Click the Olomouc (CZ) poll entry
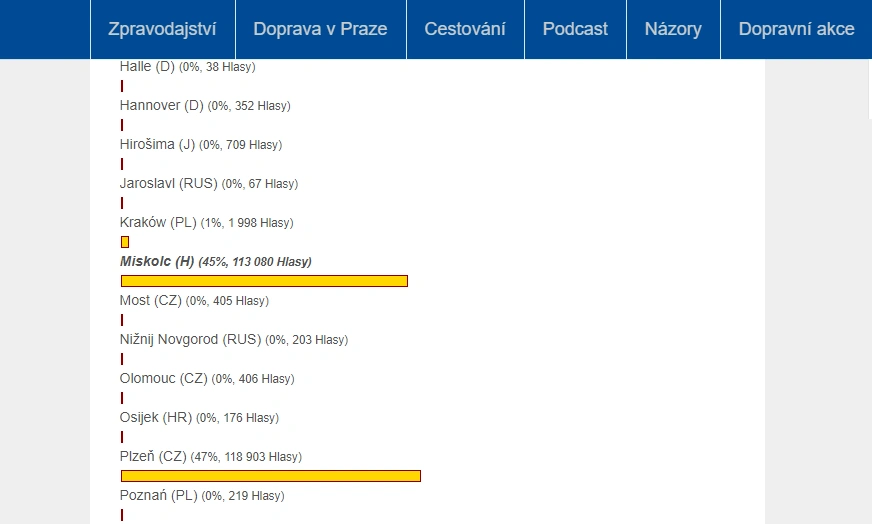Viewport: 872px width, 524px height. coord(163,379)
